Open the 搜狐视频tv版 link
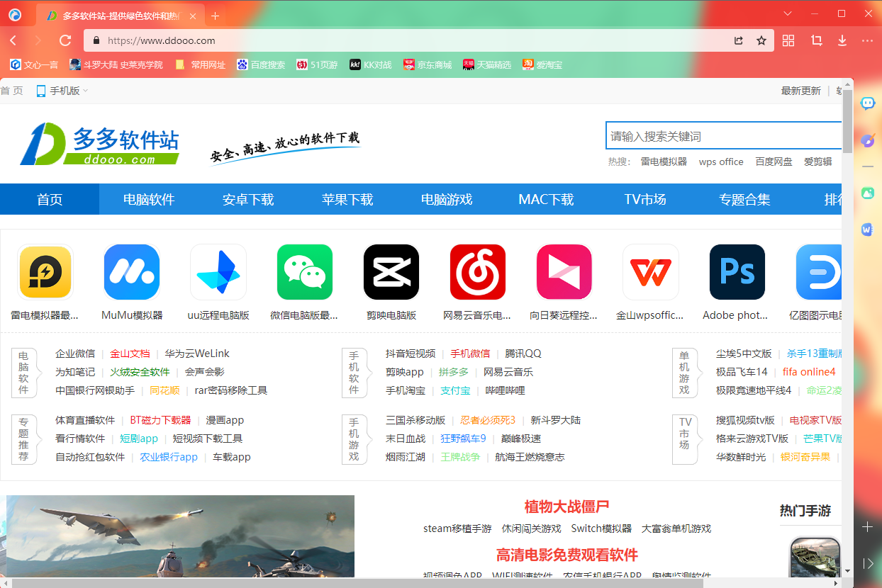The width and height of the screenshot is (882, 588). click(x=745, y=420)
